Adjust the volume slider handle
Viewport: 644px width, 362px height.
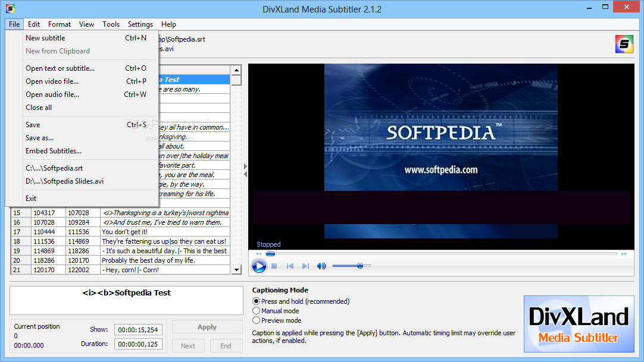coord(360,266)
